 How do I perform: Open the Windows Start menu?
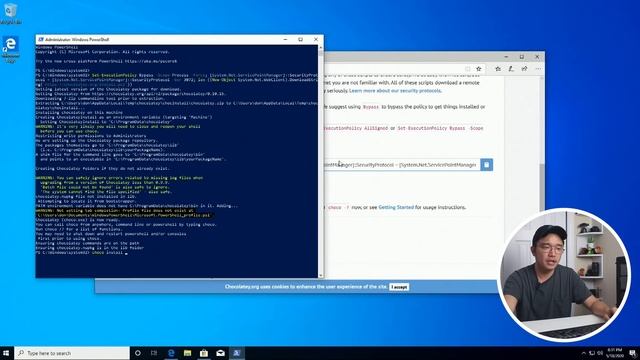6,353
